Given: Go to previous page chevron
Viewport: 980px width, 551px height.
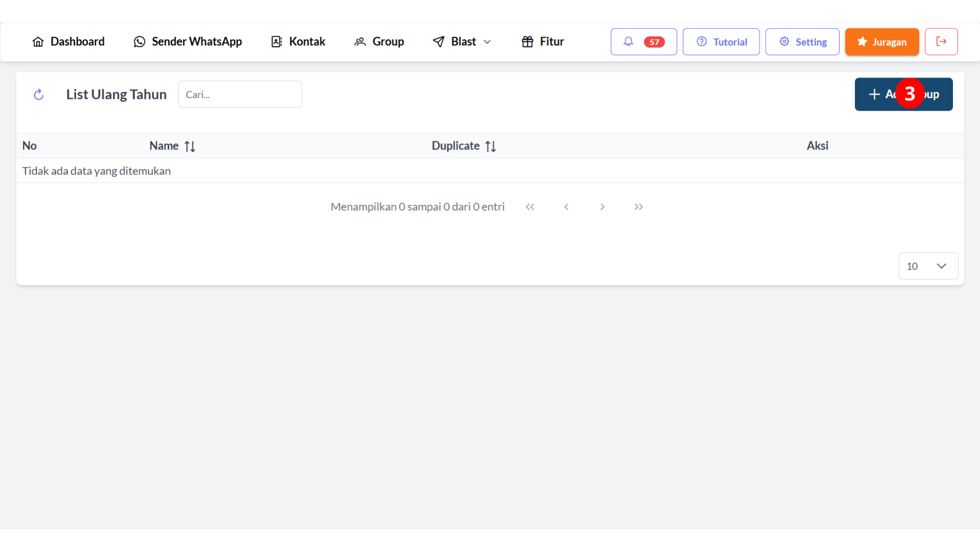Looking at the screenshot, I should click(x=566, y=207).
